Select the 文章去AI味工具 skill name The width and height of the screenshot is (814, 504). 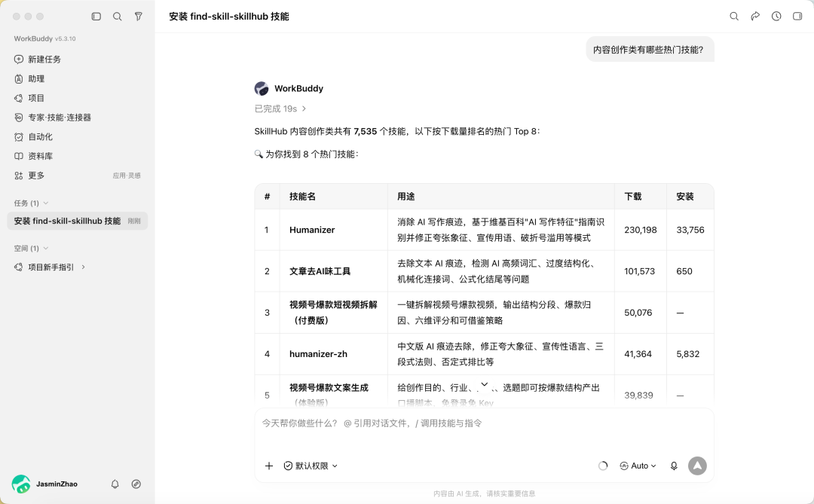(320, 271)
